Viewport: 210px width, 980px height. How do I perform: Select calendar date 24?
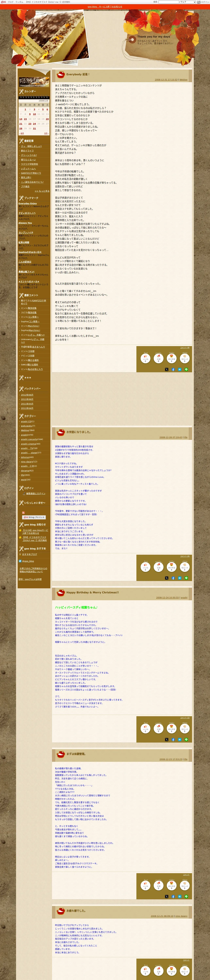pos(34,124)
